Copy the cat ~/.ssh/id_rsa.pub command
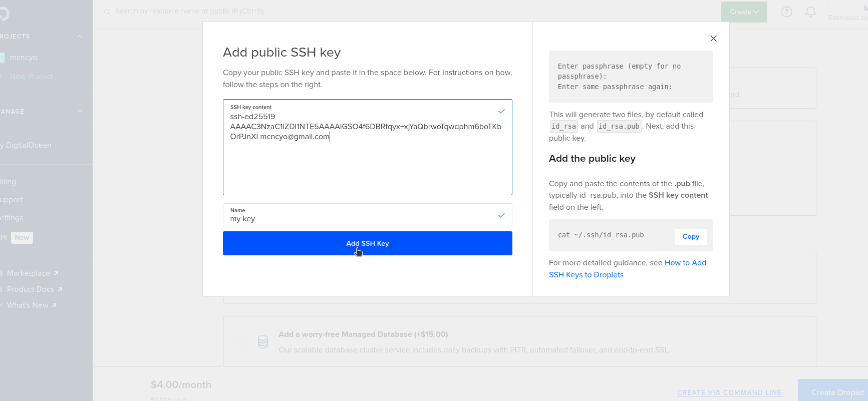The height and width of the screenshot is (401, 868). [x=691, y=236]
